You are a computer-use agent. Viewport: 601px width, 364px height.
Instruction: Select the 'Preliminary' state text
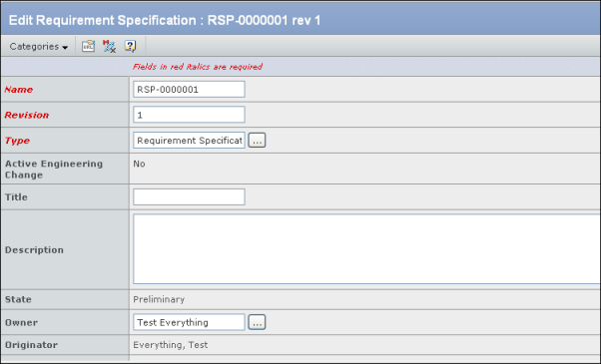[159, 299]
